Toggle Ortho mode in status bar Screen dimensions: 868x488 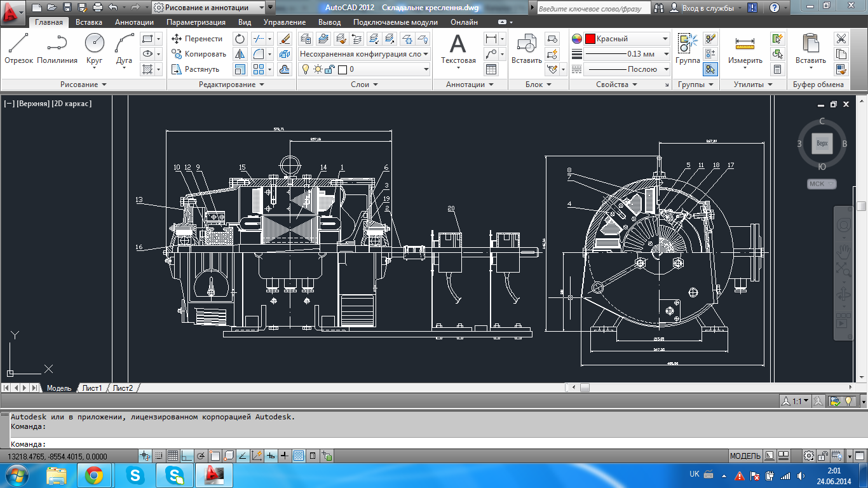point(187,456)
